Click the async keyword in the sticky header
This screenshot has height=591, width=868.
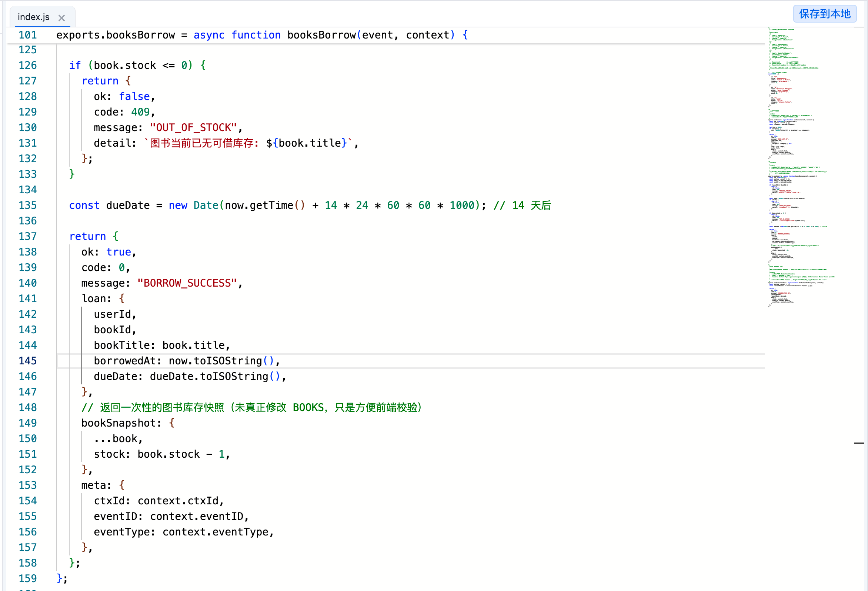[x=209, y=35]
